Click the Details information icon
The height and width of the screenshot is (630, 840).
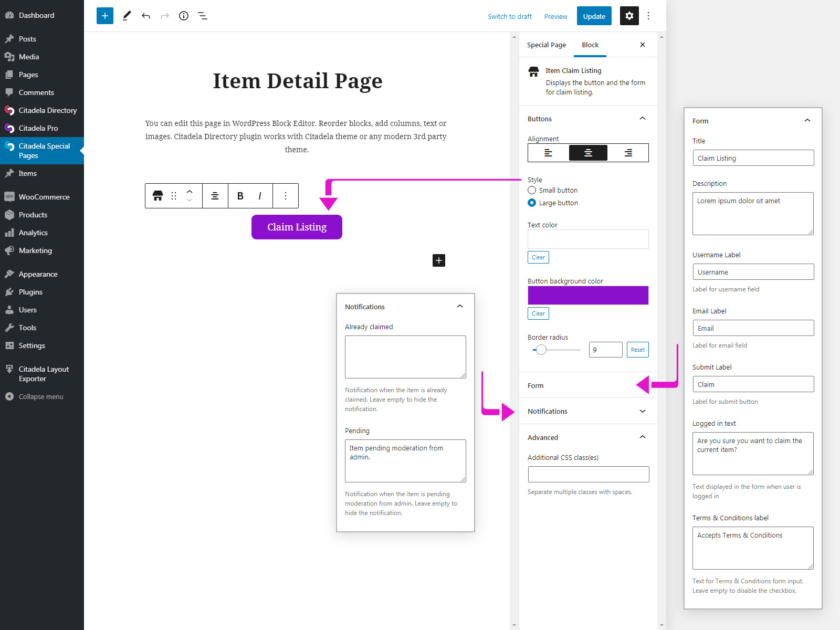(183, 16)
